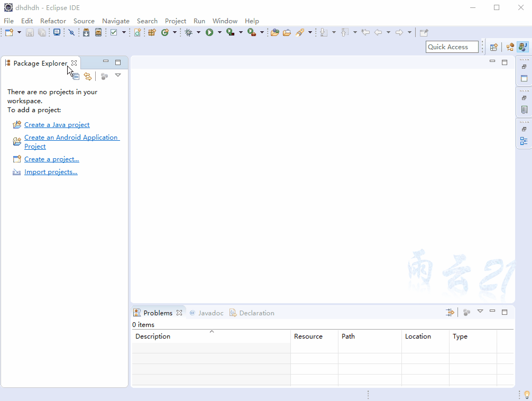Viewport: 532px width, 401px height.
Task: Click the Debug bug icon
Action: (189, 33)
